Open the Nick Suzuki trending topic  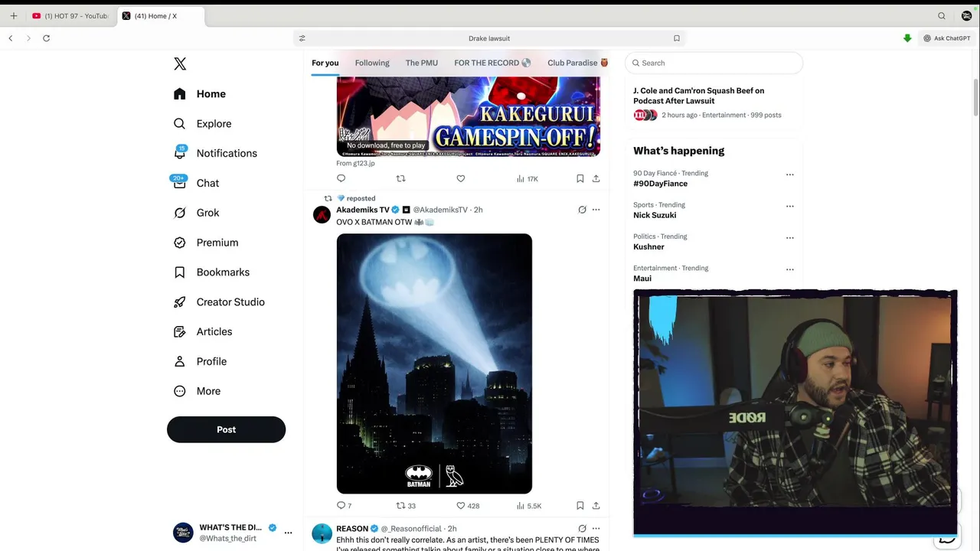point(655,215)
